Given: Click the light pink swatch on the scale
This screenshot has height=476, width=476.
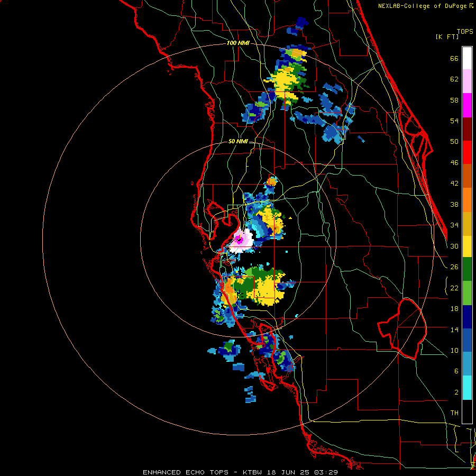Looking at the screenshot, I should coord(467,81).
